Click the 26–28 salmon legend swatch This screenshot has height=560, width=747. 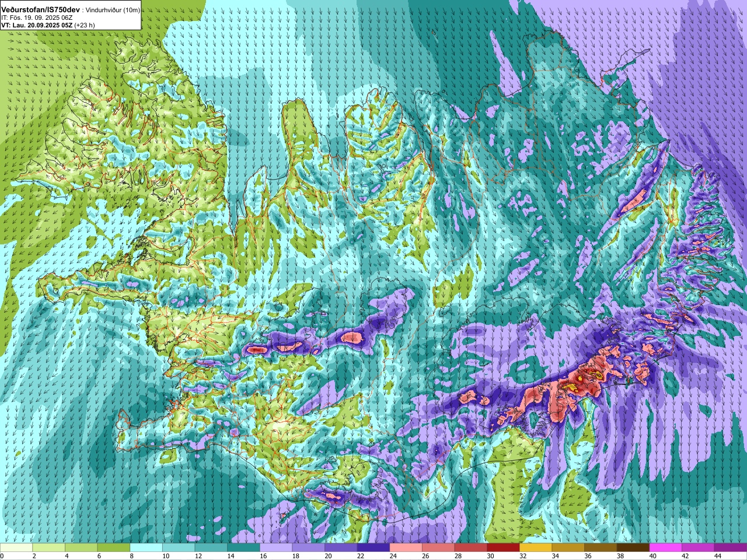pyautogui.click(x=438, y=548)
